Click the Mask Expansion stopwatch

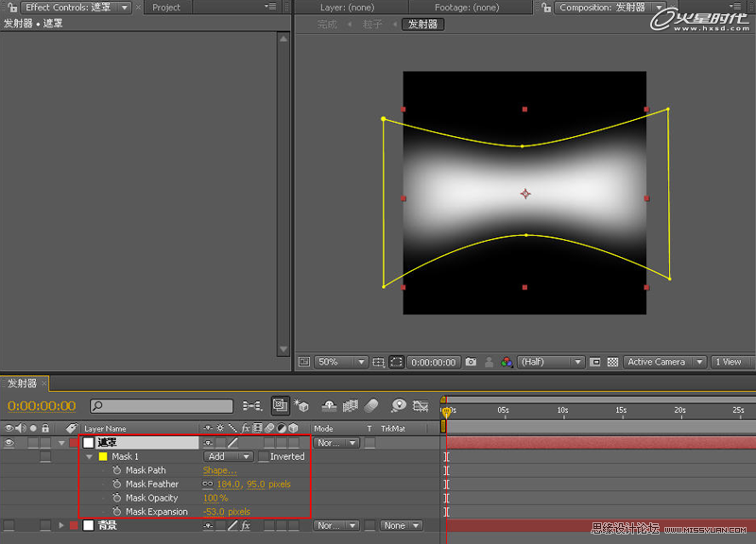[x=116, y=512]
